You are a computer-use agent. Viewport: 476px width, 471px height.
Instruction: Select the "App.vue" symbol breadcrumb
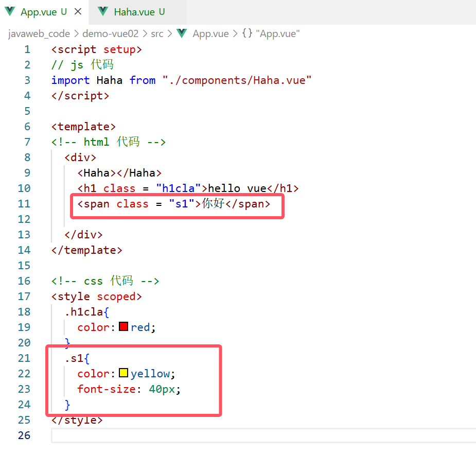coord(278,33)
